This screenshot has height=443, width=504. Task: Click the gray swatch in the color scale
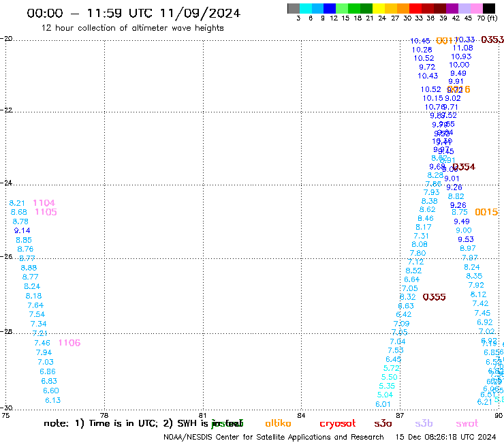tap(294, 8)
